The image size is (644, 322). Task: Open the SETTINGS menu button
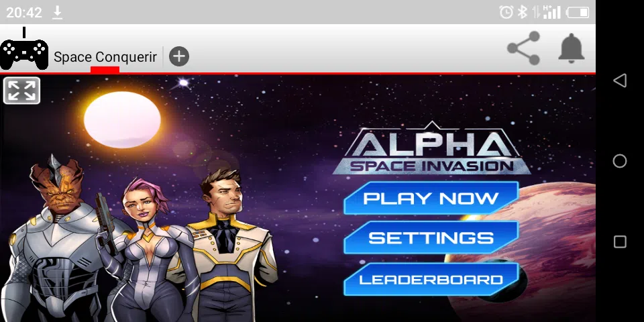(x=431, y=237)
